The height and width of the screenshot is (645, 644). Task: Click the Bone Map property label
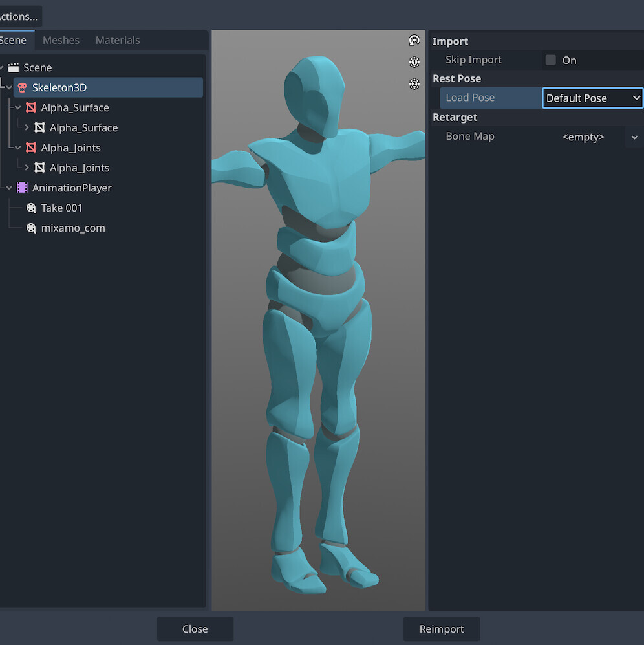click(470, 137)
